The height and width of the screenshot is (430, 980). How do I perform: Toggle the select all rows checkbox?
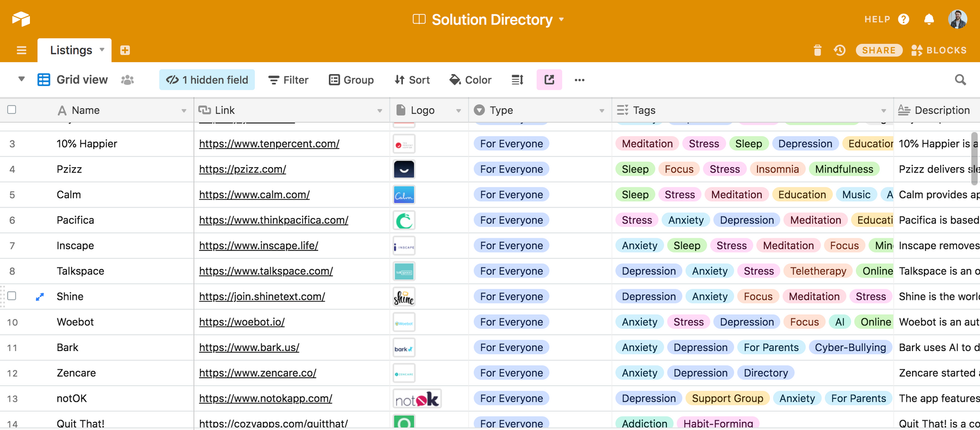click(11, 110)
